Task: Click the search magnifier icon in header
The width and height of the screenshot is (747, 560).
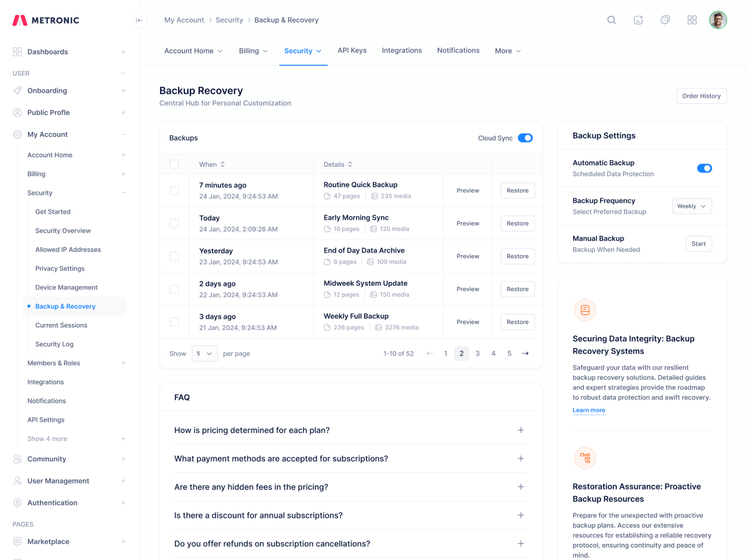Action: 611,20
